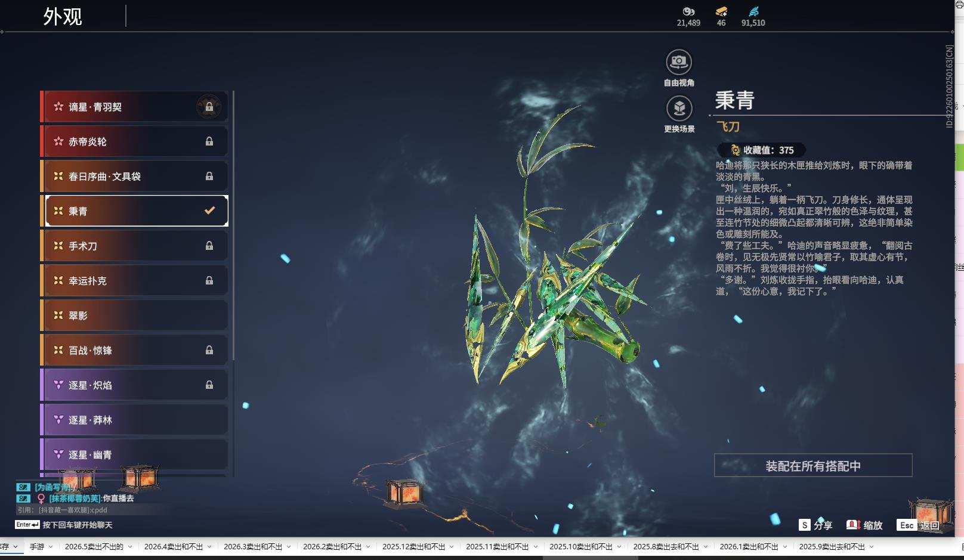Click the lock icon on 幸运扑克

pyautogui.click(x=209, y=280)
